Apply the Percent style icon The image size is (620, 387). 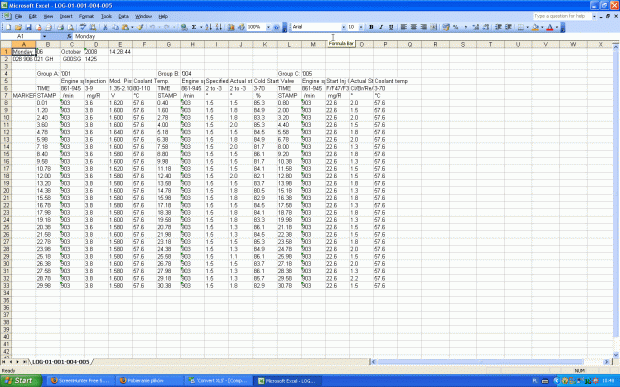pyautogui.click(x=456, y=27)
